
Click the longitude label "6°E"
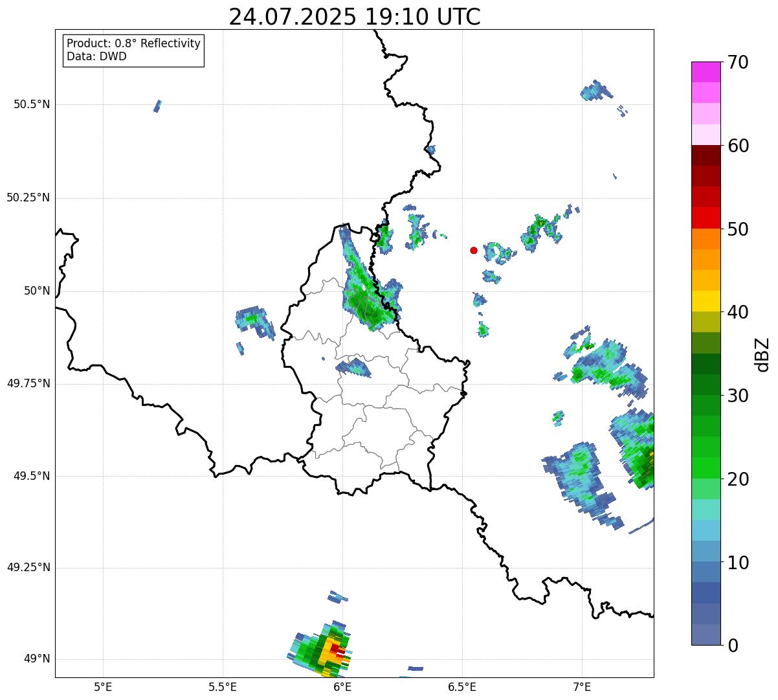point(342,686)
